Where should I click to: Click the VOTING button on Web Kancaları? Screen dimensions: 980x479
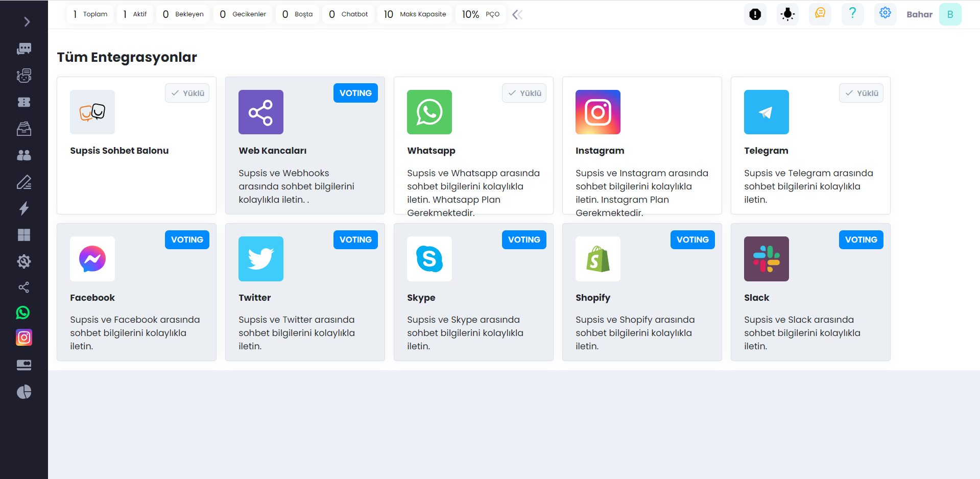pyautogui.click(x=355, y=93)
